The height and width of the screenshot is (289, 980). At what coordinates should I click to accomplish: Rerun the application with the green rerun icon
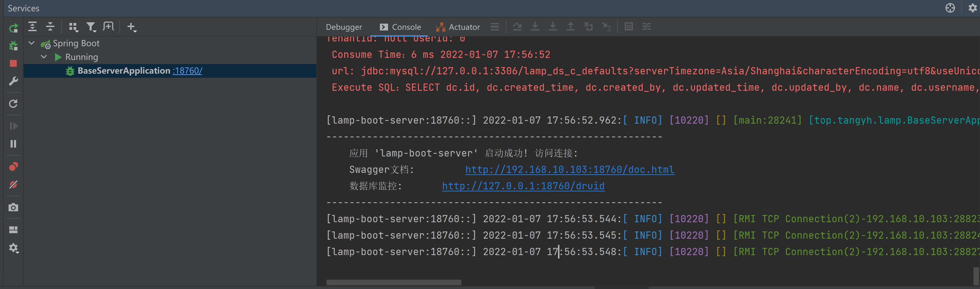13,28
